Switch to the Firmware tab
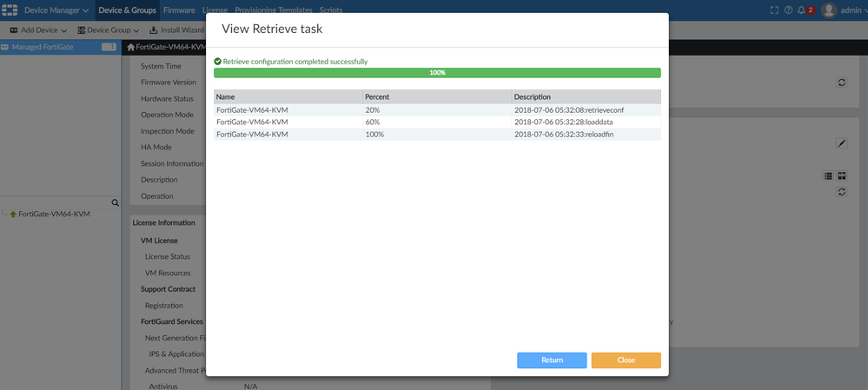The height and width of the screenshot is (390, 868). click(x=179, y=10)
